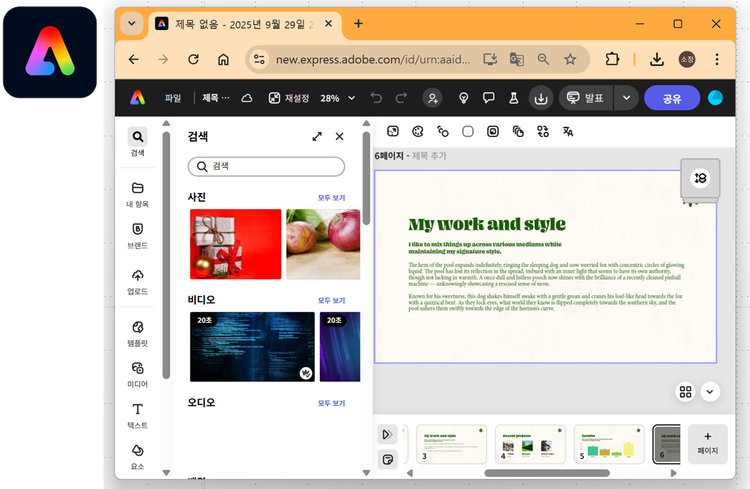The height and width of the screenshot is (489, 750).
Task: Toggle the grid view button below canvas
Action: click(686, 392)
